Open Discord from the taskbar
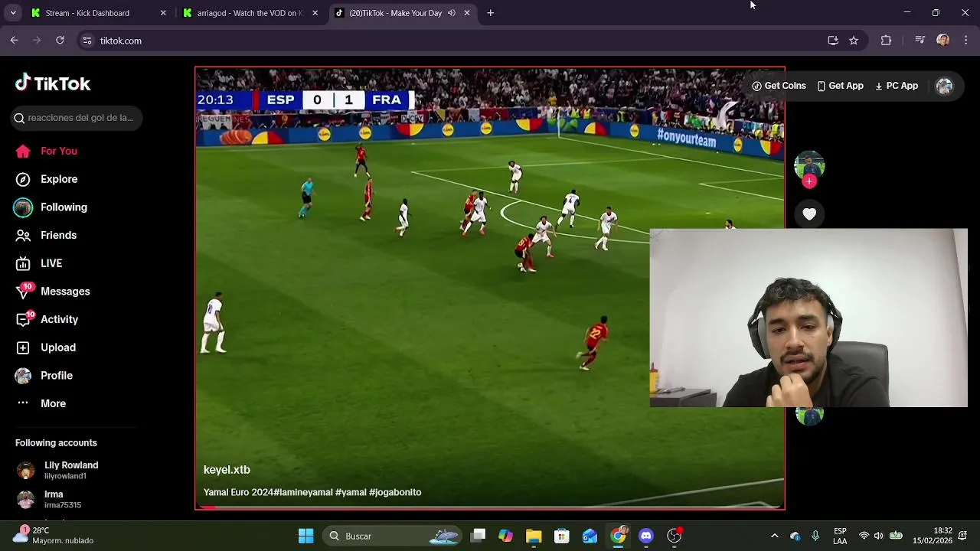980x551 pixels. click(x=646, y=536)
